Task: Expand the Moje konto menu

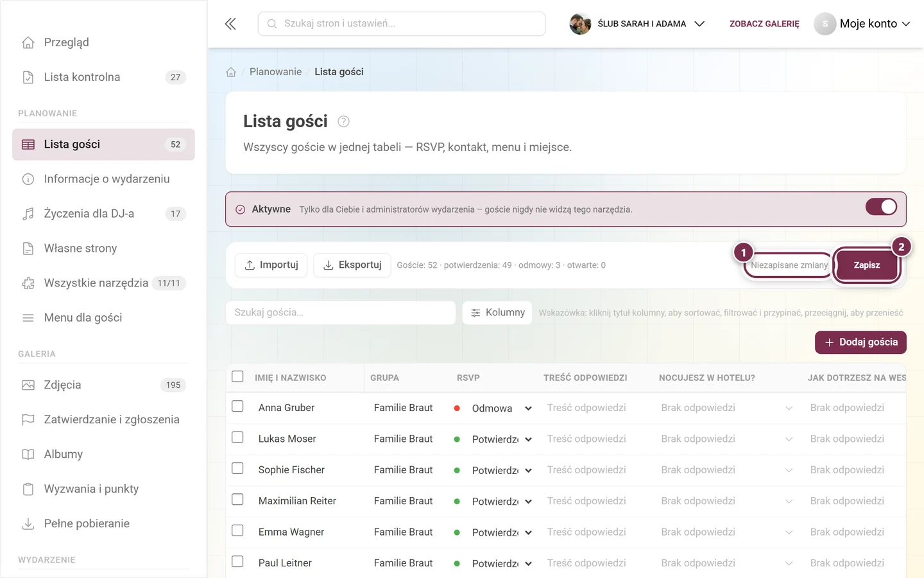Action: [x=862, y=24]
